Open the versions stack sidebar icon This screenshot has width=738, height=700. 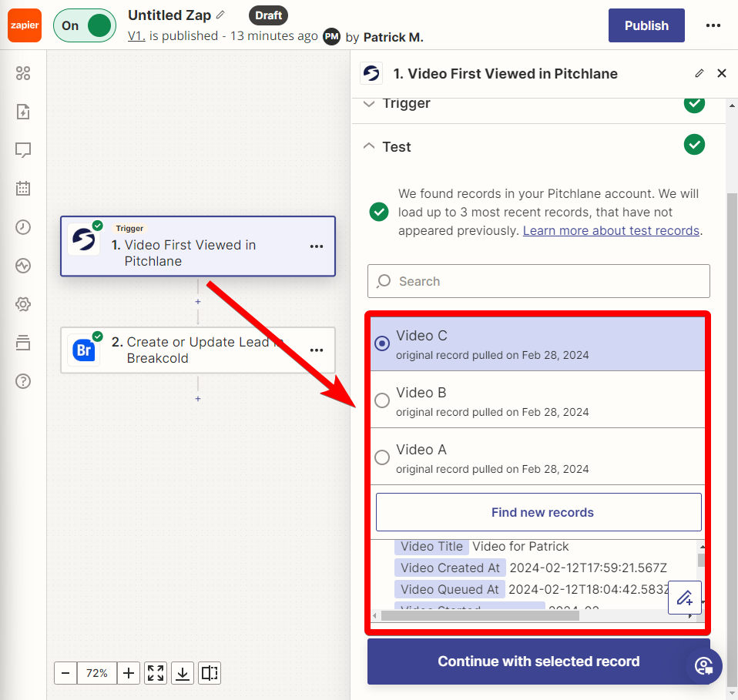point(23,343)
